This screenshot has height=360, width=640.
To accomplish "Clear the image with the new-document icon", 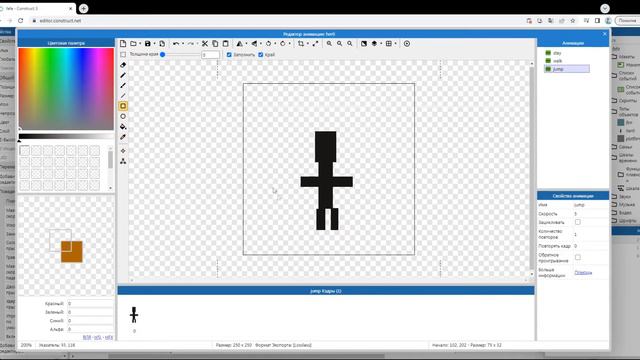I will click(x=123, y=43).
